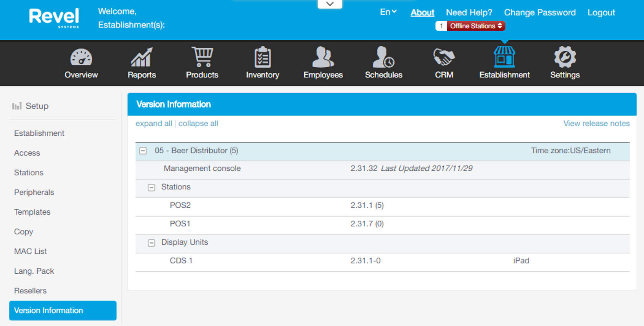This screenshot has width=644, height=326.
Task: Select Lang. Pack in the sidebar
Action: click(x=34, y=271)
